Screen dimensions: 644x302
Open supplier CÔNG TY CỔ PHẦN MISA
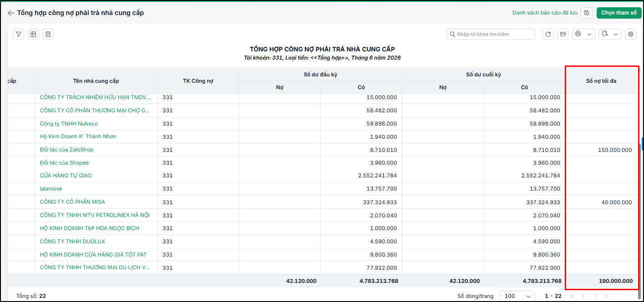(x=72, y=202)
